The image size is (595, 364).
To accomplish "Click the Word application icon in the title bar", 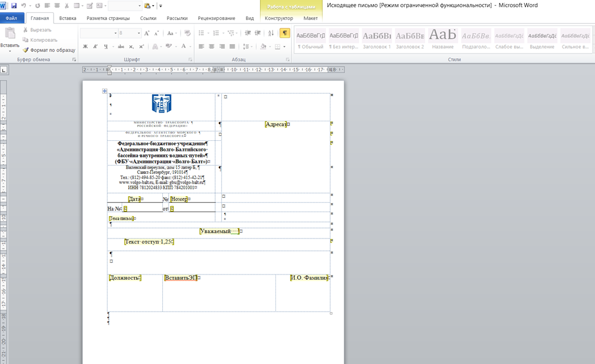I will tap(3, 6).
